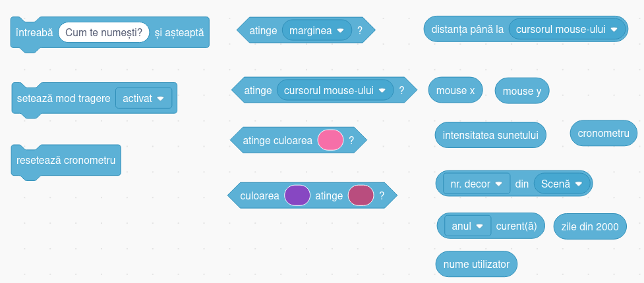The image size is (644, 283).
Task: Click the purple color swatch
Action: click(x=297, y=195)
